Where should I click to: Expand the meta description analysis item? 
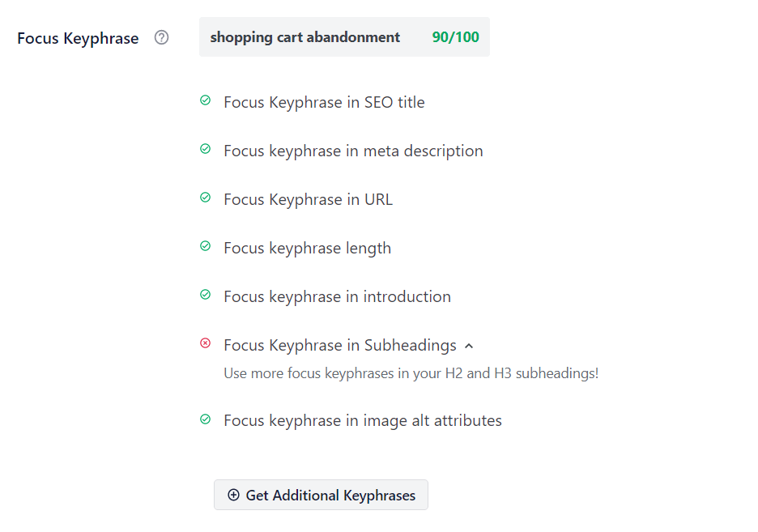coord(353,151)
